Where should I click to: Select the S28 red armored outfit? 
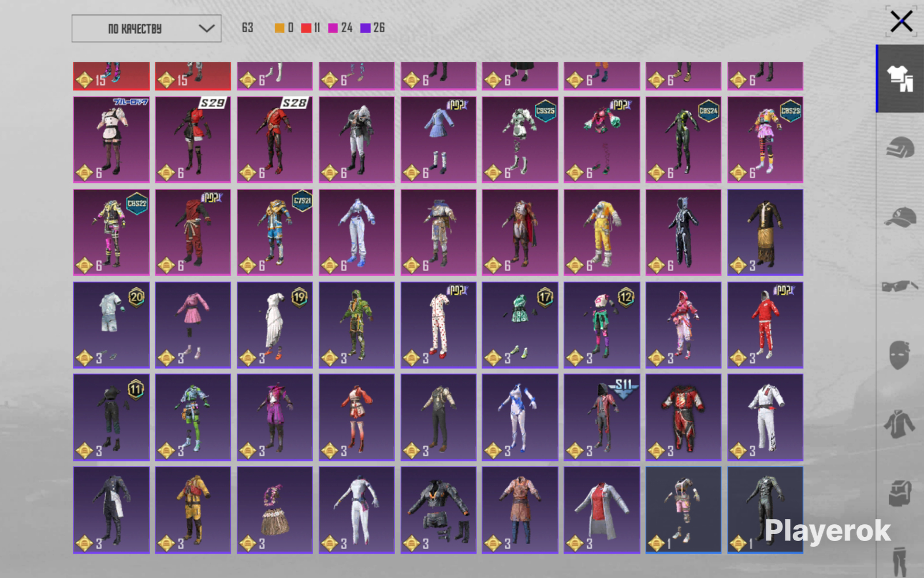(x=275, y=139)
